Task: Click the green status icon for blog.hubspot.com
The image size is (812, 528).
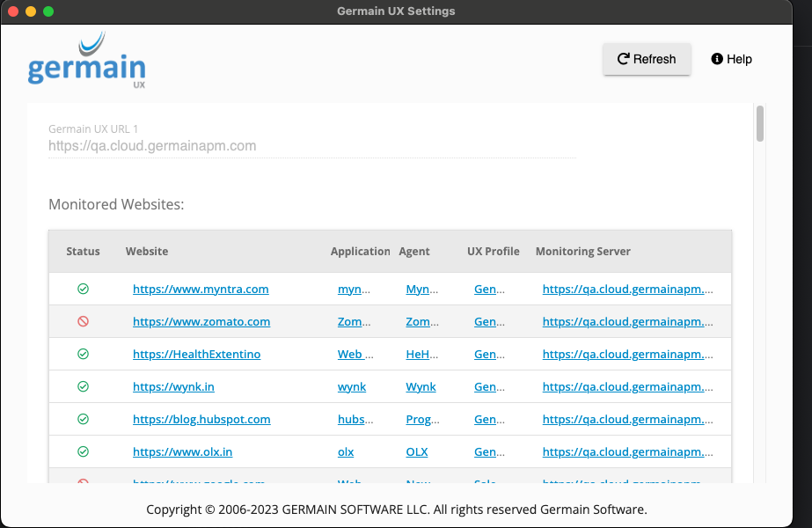Action: point(83,420)
